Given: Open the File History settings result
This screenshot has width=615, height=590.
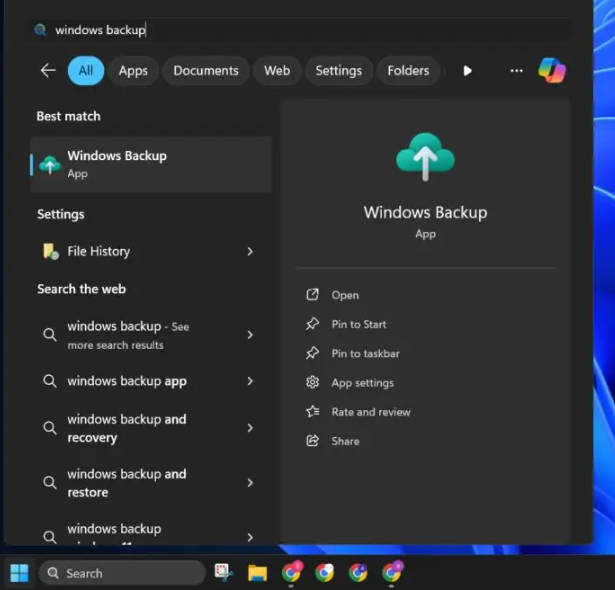Looking at the screenshot, I should coord(151,251).
